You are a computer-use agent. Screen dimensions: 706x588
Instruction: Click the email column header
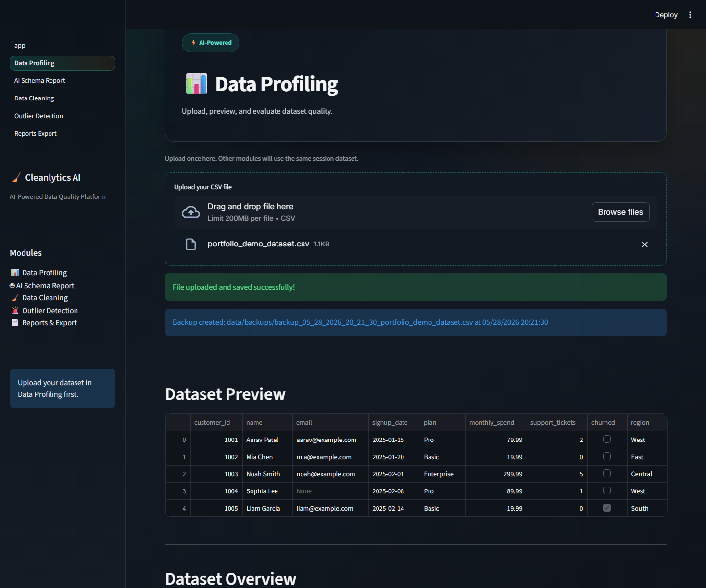pyautogui.click(x=330, y=422)
